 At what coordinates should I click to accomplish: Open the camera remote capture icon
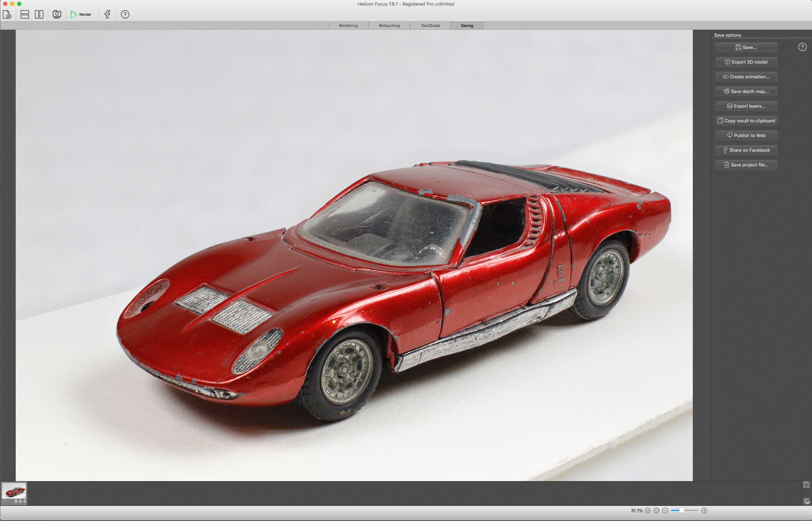point(57,14)
